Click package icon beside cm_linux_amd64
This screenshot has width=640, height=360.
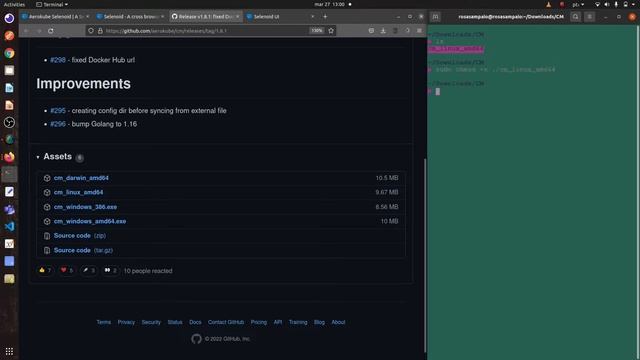(47, 192)
